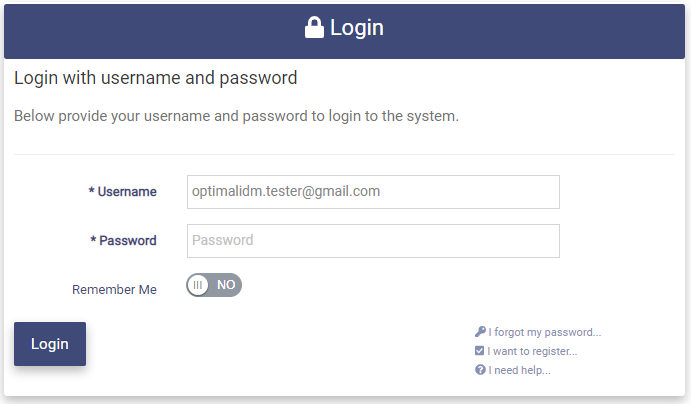This screenshot has height=404, width=691.
Task: Focus the Password input field
Action: [x=372, y=241]
